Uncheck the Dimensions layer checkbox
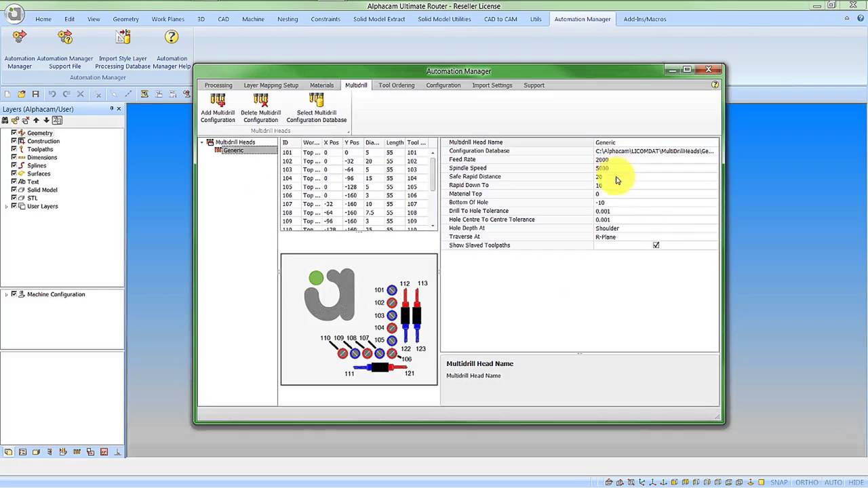The image size is (868, 488). 14,157
